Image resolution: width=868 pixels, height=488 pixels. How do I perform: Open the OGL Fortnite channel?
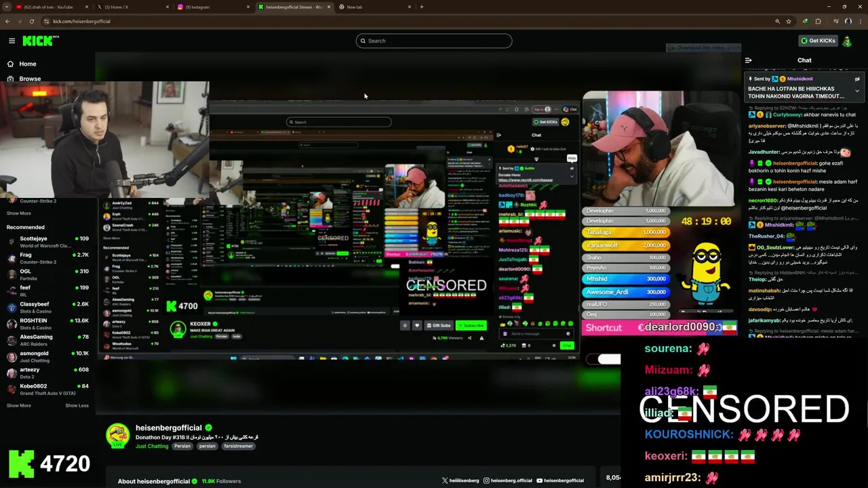tap(47, 274)
